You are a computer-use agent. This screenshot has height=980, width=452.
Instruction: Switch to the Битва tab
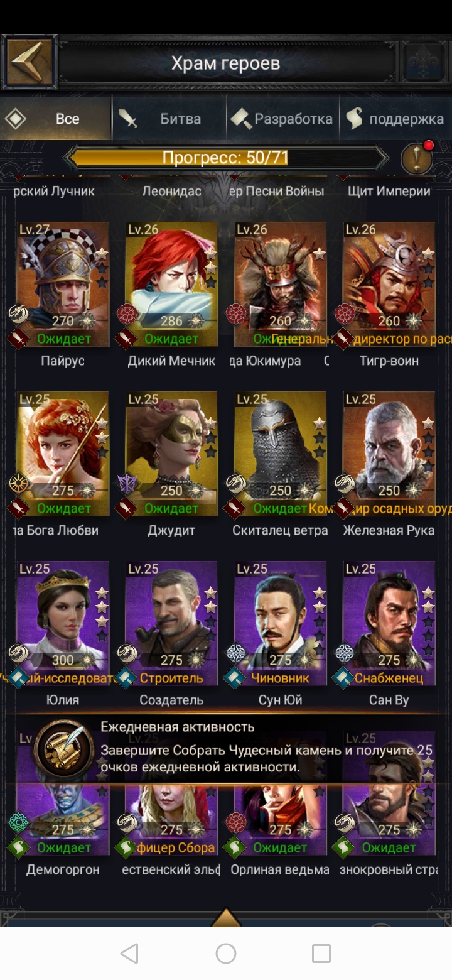(x=169, y=119)
